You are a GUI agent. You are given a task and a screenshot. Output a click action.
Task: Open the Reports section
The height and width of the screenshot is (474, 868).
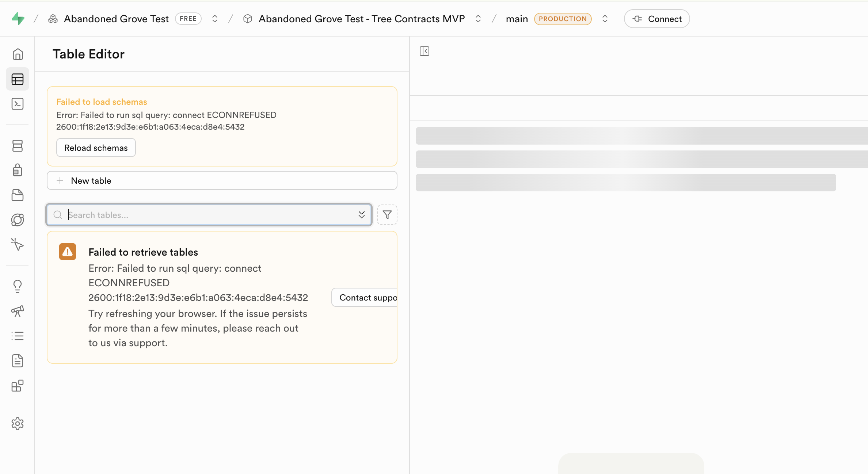(18, 311)
